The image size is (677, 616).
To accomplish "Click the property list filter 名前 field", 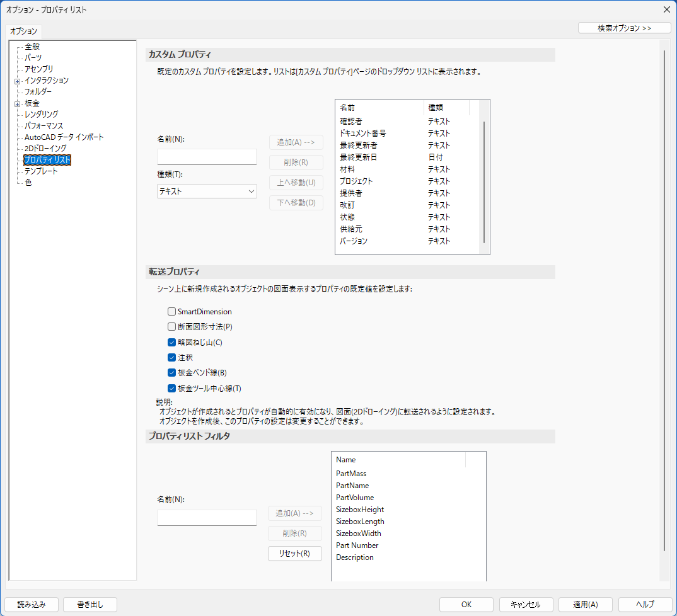I will pos(207,518).
